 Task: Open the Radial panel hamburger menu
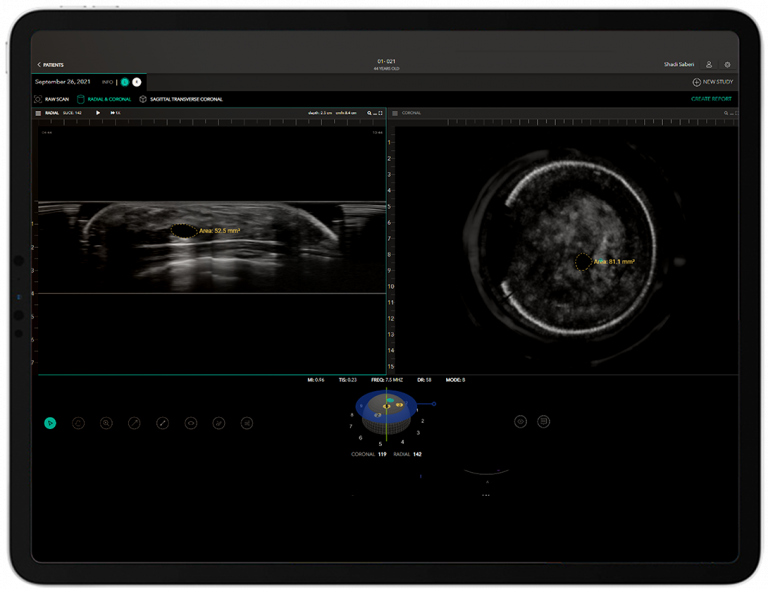point(38,113)
